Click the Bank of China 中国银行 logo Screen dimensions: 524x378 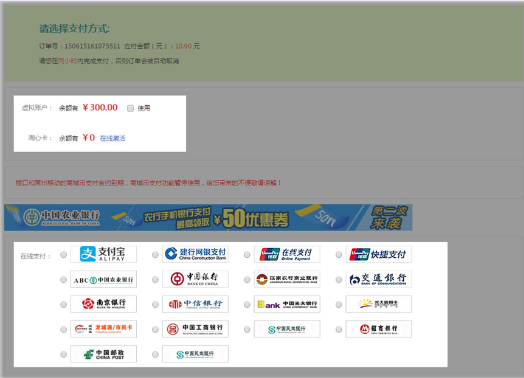tap(195, 279)
